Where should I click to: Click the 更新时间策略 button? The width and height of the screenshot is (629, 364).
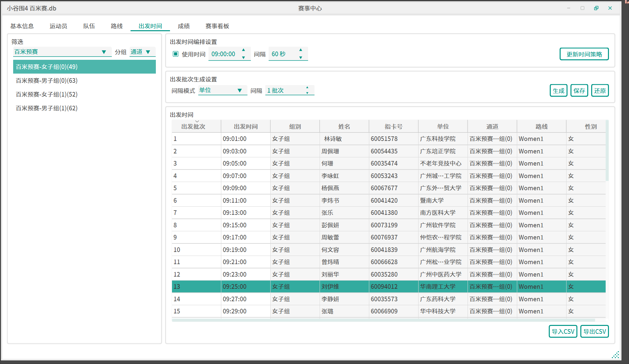pyautogui.click(x=584, y=54)
